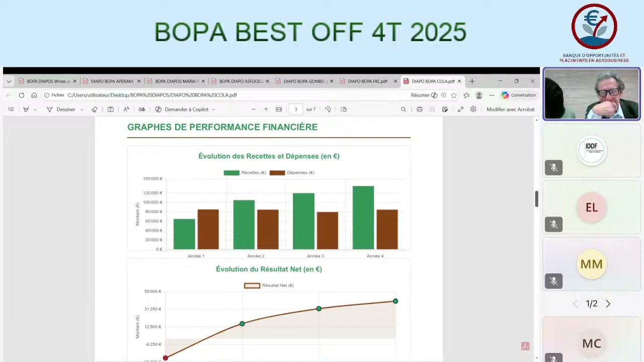Click the PDF search magnifier icon
The height and width of the screenshot is (362, 644).
(404, 109)
